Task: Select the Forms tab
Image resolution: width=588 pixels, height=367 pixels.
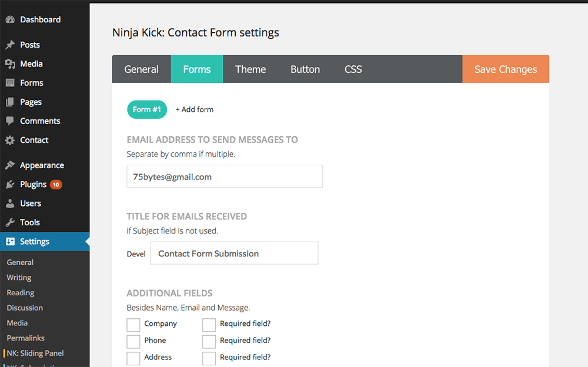Action: click(197, 69)
